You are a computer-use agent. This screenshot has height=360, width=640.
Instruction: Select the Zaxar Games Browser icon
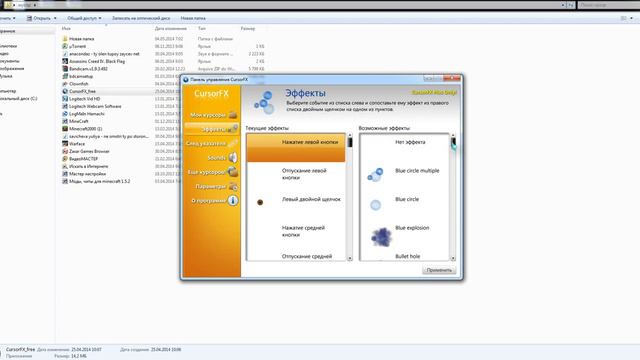[x=65, y=151]
